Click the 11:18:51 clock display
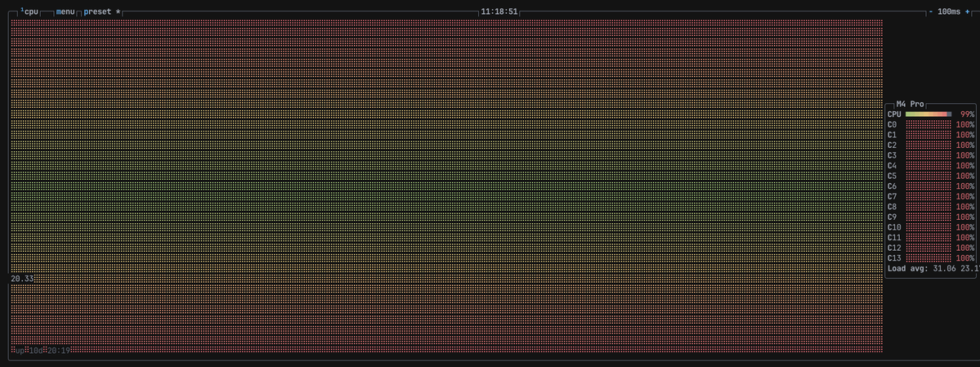 coord(499,12)
